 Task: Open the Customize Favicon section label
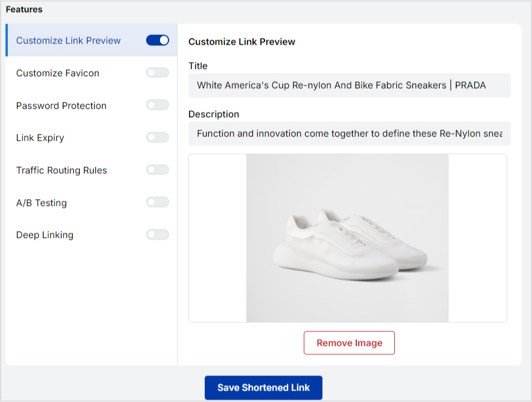pyautogui.click(x=57, y=73)
